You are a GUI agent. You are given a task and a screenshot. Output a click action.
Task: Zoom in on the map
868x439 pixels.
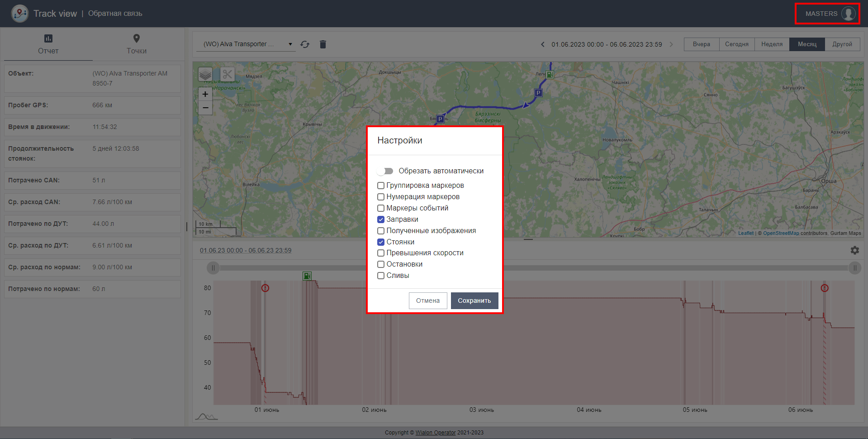coord(205,94)
